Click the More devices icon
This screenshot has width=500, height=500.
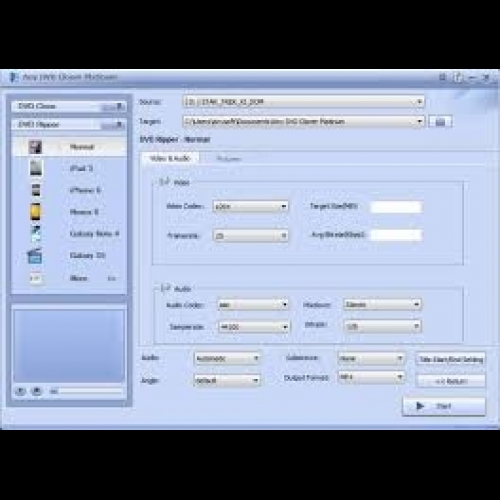coord(36,278)
